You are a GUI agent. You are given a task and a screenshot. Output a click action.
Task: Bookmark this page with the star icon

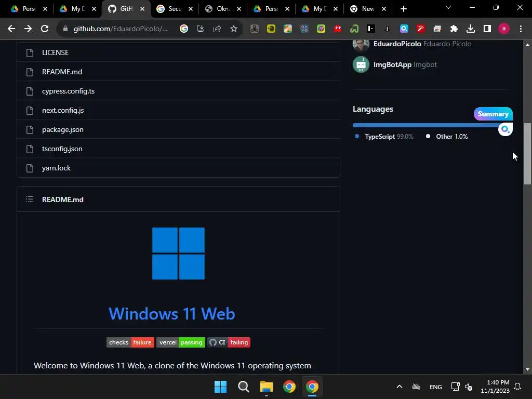point(234,29)
